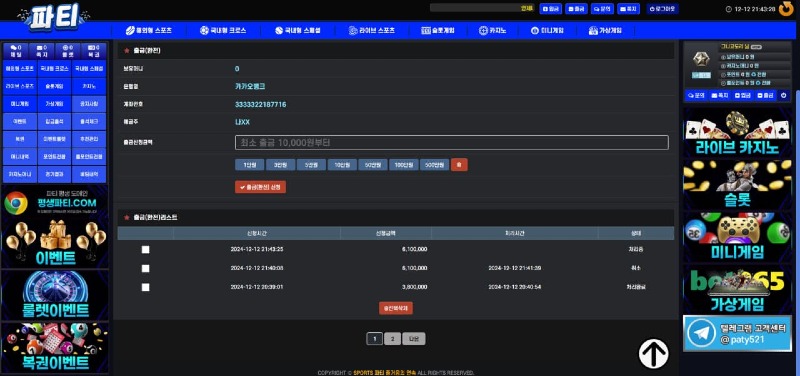Select 미니게임 tile in left sidebar grid

coord(20,104)
